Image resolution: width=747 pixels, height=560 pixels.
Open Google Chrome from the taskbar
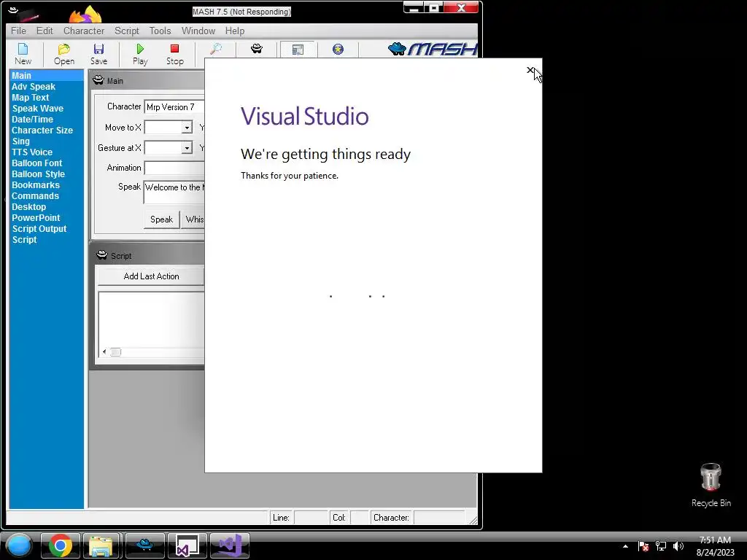[60, 545]
